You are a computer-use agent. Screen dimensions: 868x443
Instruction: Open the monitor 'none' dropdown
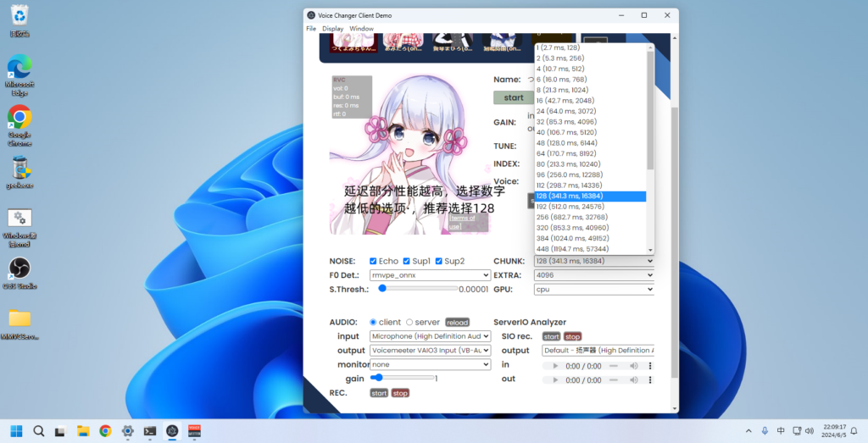pyautogui.click(x=430, y=364)
